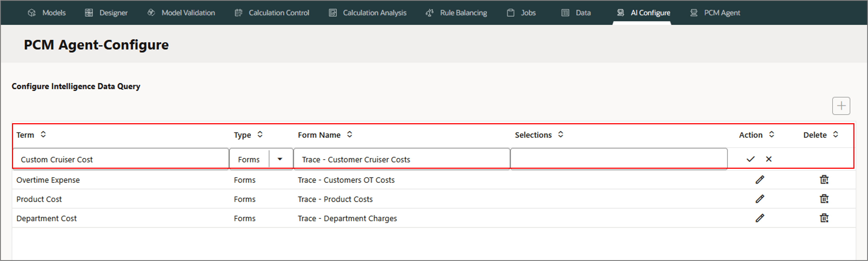Edit the Overtime Expense row with the pencil icon

(x=759, y=180)
